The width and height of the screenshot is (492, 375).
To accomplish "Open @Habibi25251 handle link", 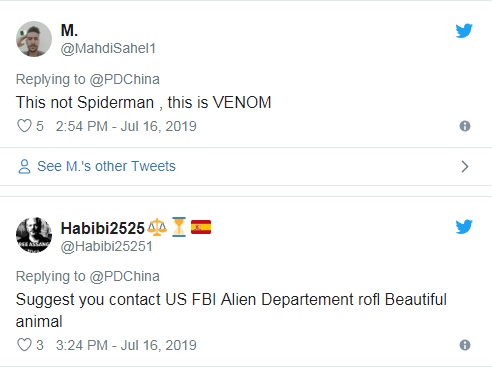I will [x=107, y=247].
